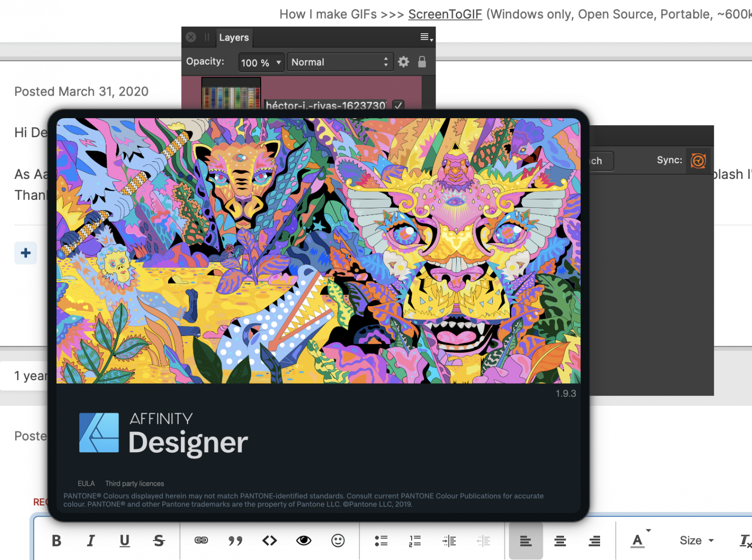Open the Third party licences page
Screen dimensions: 752x560
point(134,483)
